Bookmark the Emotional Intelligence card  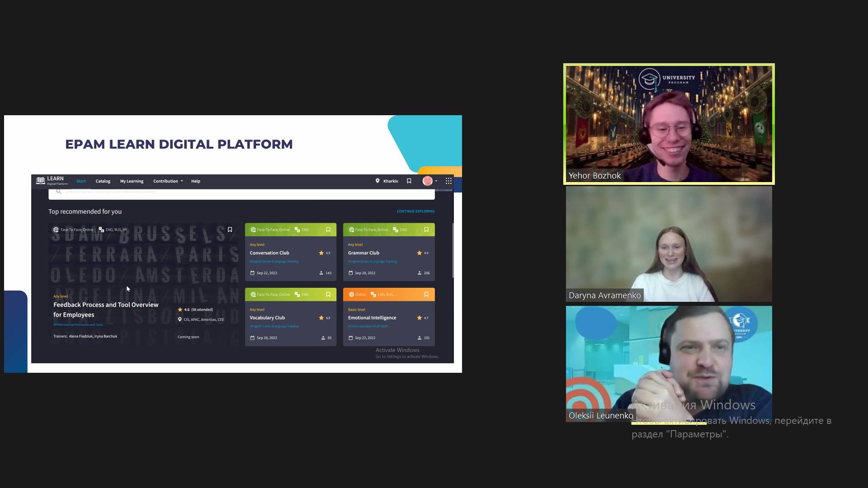click(426, 294)
